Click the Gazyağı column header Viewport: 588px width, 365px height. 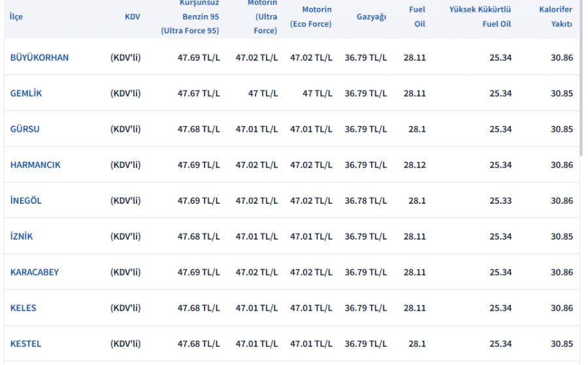coord(371,17)
